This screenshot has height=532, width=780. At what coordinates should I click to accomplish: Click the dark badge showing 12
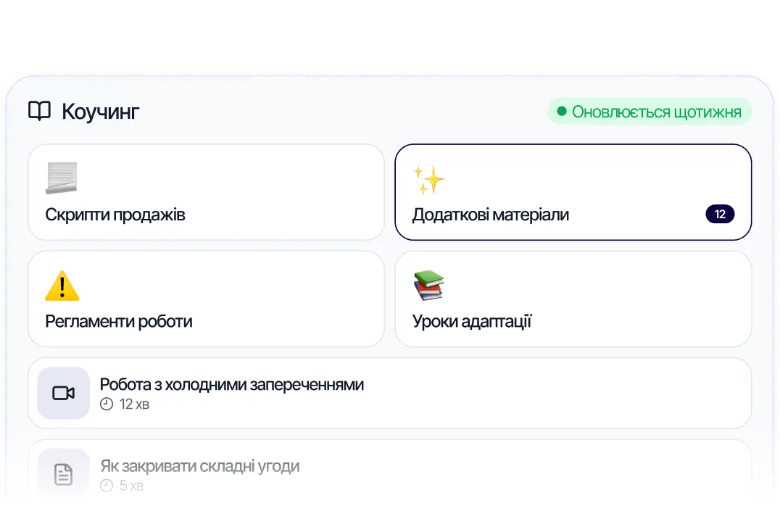[x=719, y=214]
